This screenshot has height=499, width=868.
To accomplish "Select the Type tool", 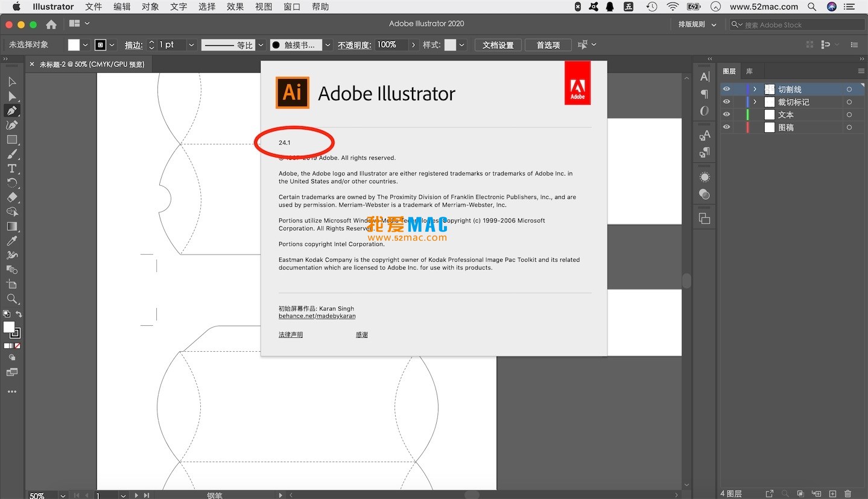I will point(11,168).
